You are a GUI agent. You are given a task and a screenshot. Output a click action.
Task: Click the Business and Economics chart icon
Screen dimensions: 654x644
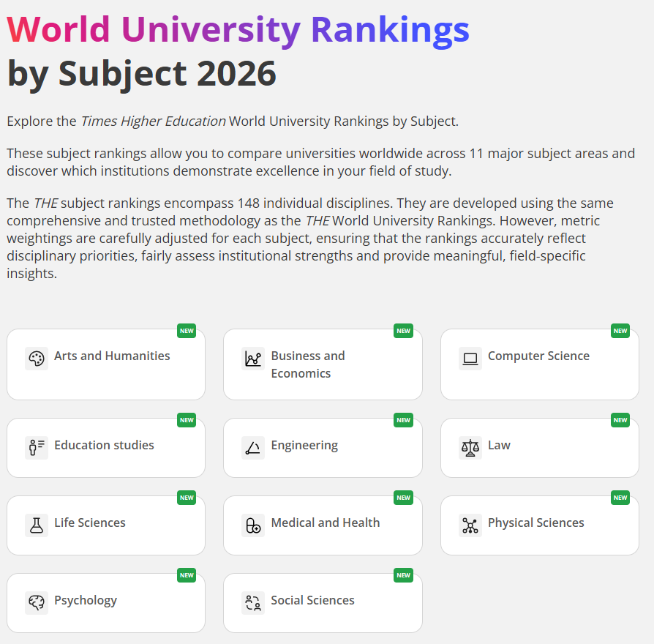[x=253, y=359]
